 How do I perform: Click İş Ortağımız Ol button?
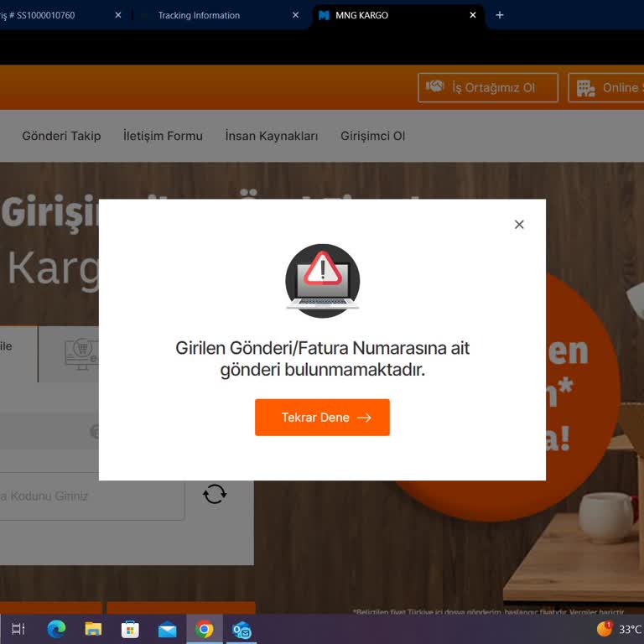click(488, 87)
